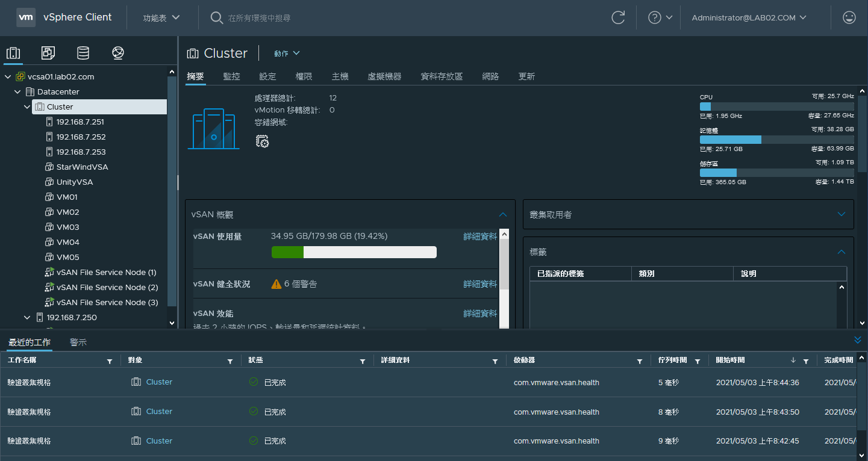The width and height of the screenshot is (868, 461).
Task: Click the Datacenter icon in tree
Action: tap(30, 91)
